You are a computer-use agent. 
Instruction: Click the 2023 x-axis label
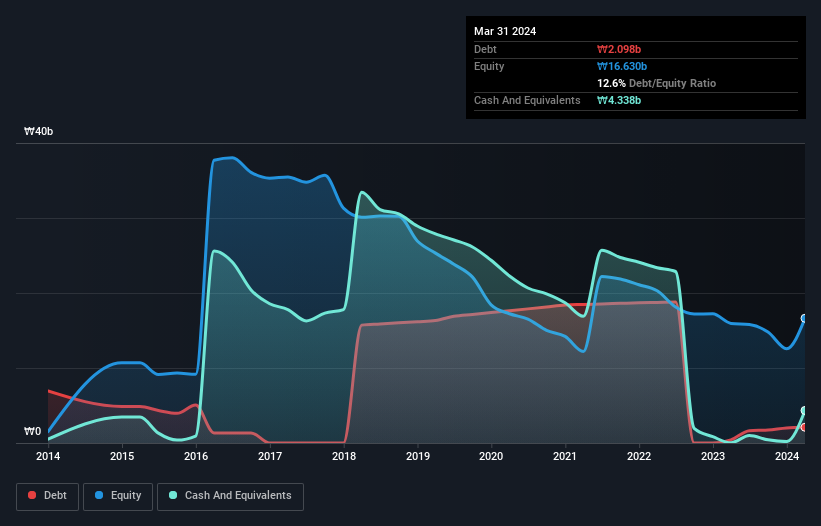pos(713,456)
